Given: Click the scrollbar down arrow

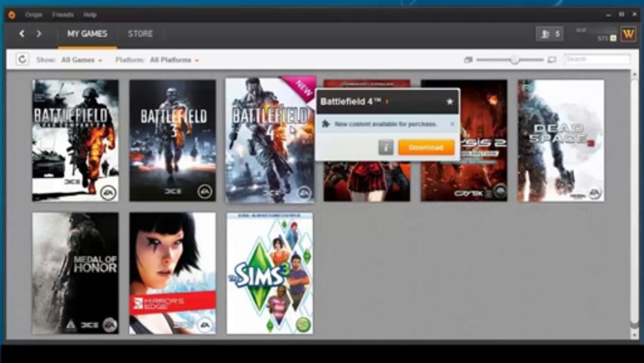Looking at the screenshot, I should 634,335.
